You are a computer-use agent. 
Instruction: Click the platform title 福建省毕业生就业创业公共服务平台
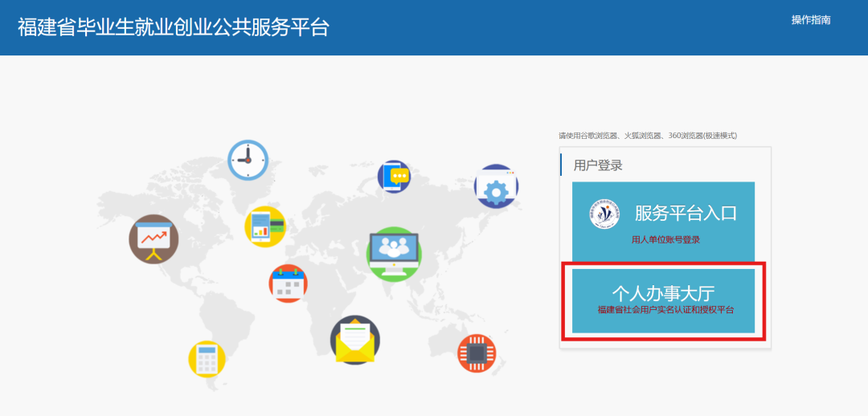174,27
